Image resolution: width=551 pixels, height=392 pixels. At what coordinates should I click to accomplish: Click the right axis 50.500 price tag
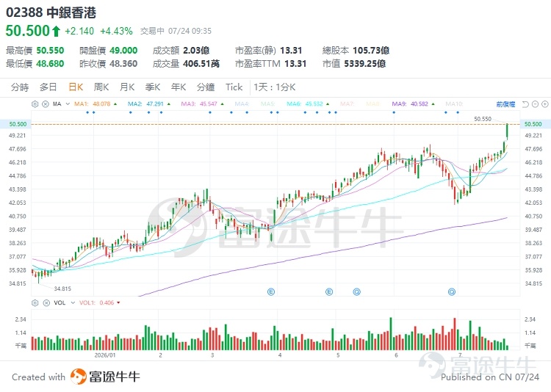coord(535,124)
